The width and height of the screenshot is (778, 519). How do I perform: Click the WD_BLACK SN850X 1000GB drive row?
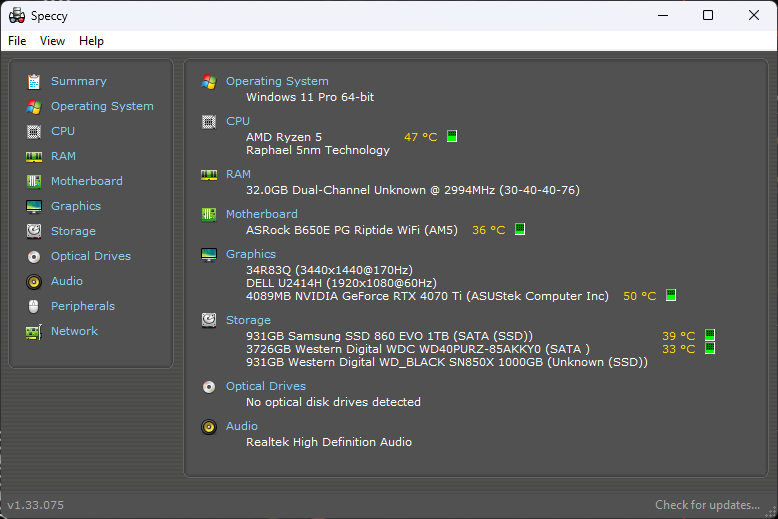point(447,362)
